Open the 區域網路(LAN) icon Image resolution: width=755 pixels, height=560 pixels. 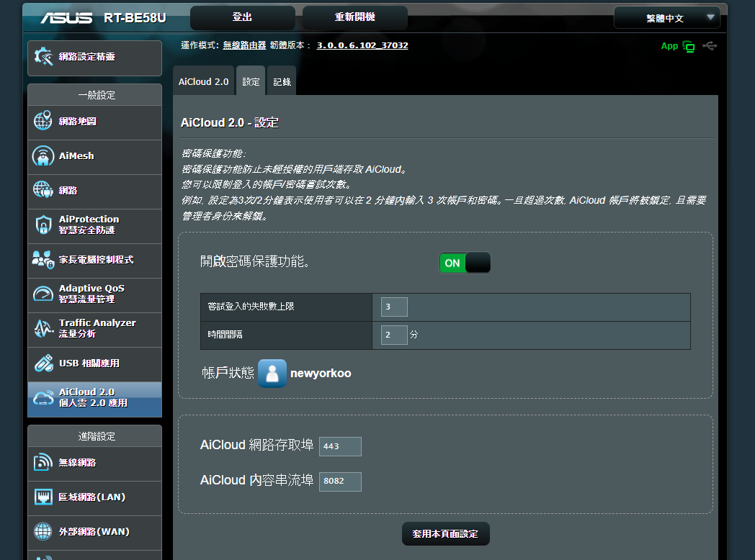pos(43,497)
